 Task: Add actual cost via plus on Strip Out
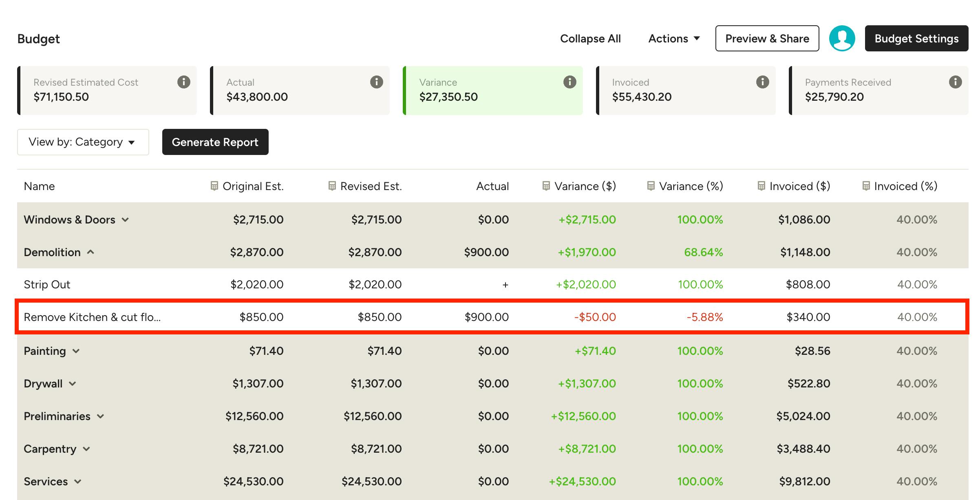(505, 285)
